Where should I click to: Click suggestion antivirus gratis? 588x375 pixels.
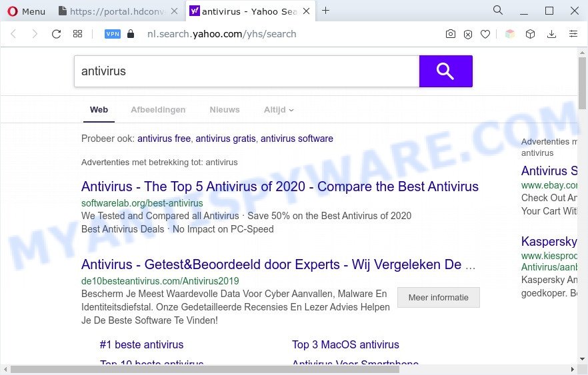[x=225, y=139]
